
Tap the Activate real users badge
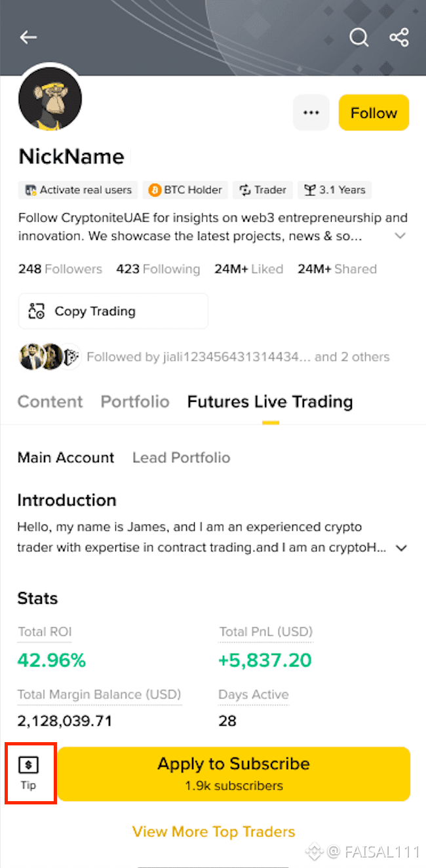pyautogui.click(x=78, y=190)
